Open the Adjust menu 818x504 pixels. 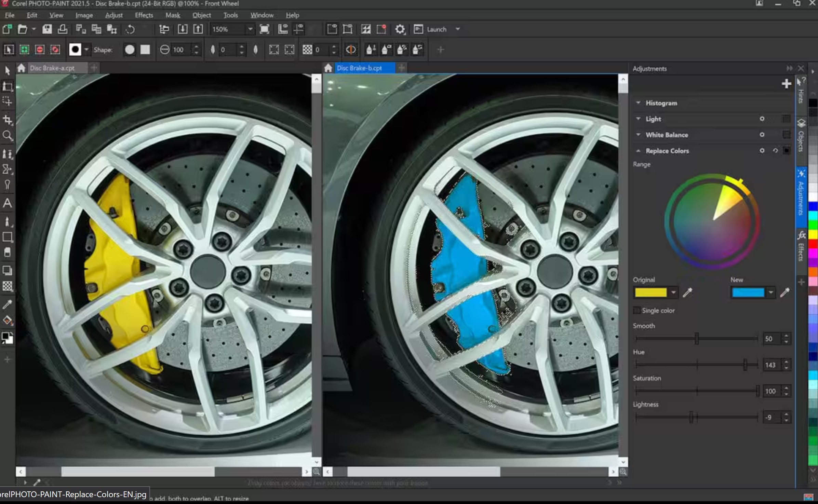click(114, 15)
